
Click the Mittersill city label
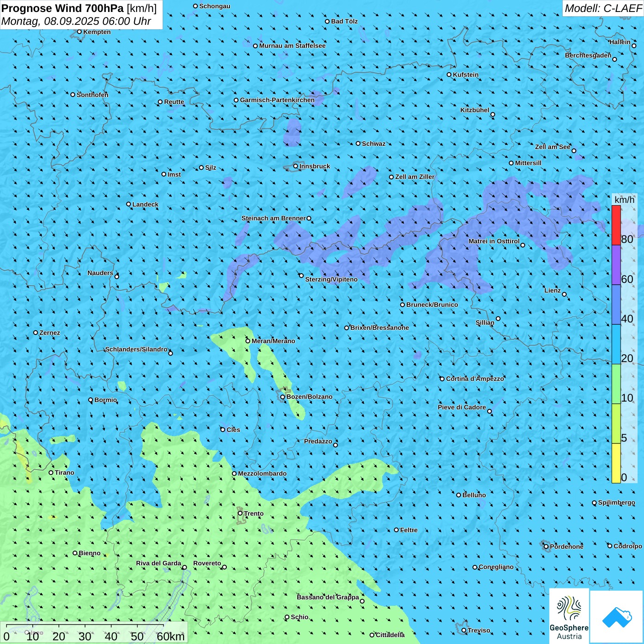click(x=528, y=163)
